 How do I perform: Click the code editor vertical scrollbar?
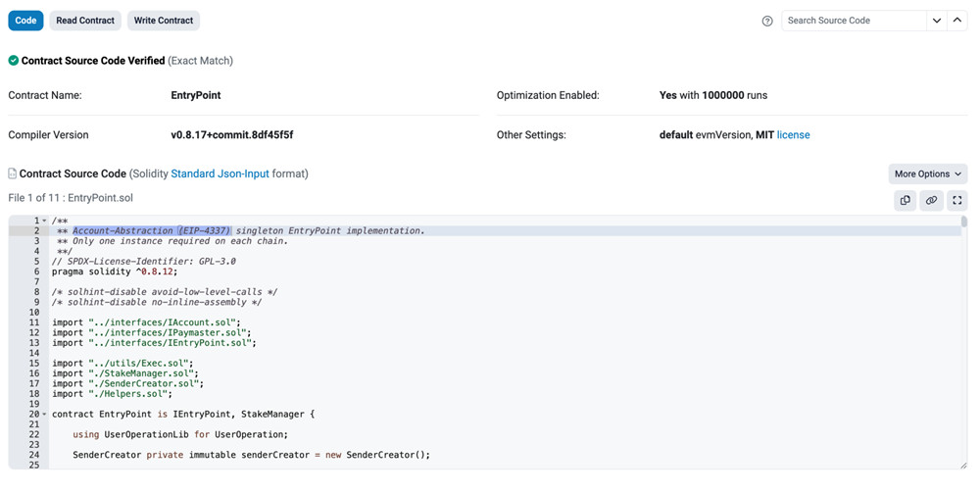click(964, 222)
